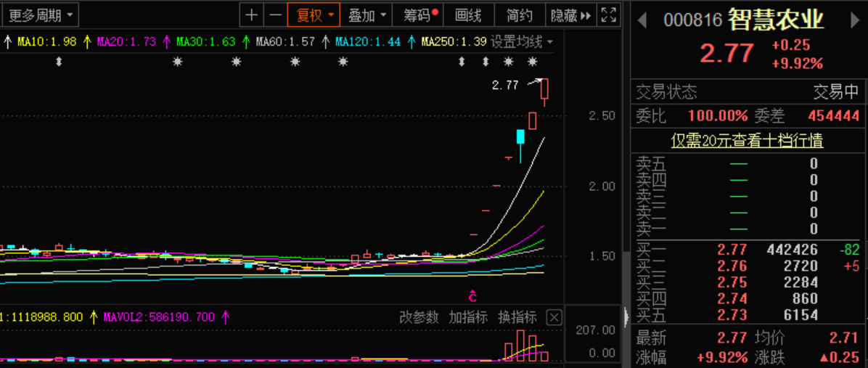The width and height of the screenshot is (868, 368).
Task: Click 改参数 to edit indicator parameters
Action: pyautogui.click(x=419, y=317)
